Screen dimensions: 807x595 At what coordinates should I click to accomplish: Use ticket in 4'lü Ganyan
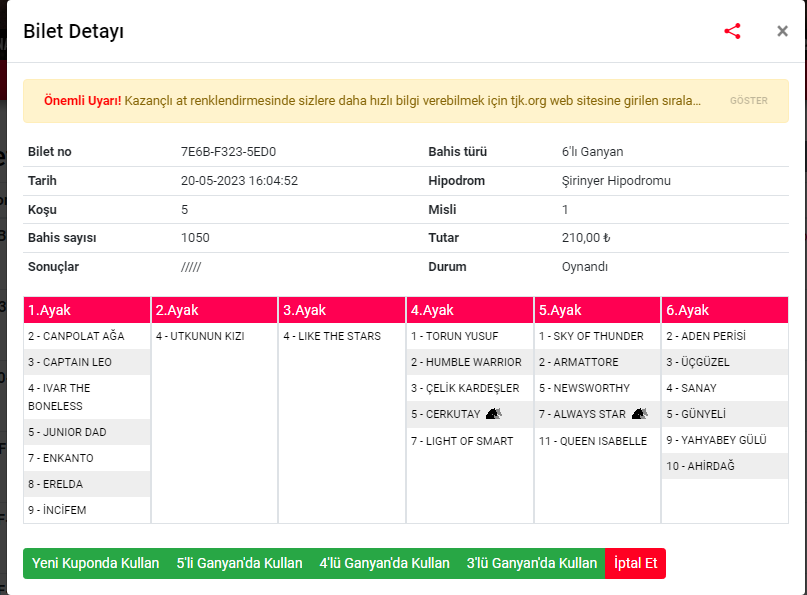[x=384, y=563]
